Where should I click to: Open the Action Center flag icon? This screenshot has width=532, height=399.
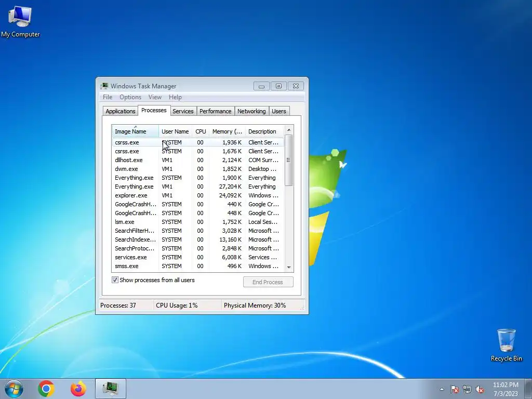[x=455, y=389]
